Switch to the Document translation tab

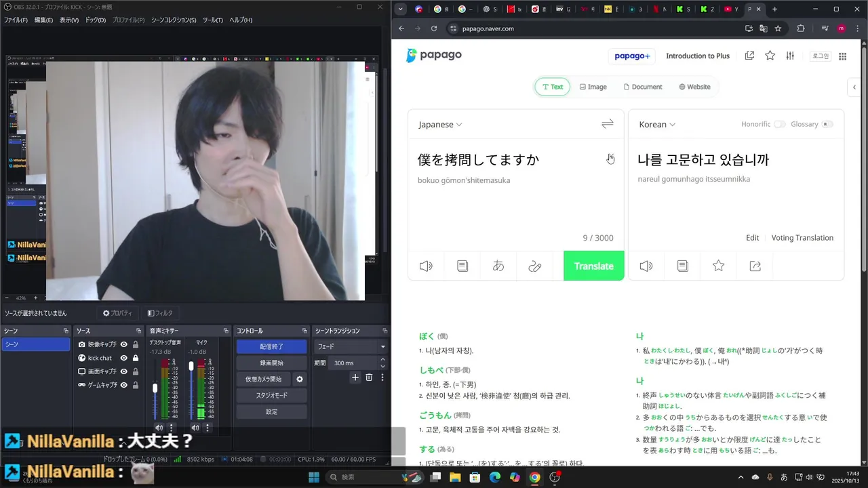pyautogui.click(x=643, y=87)
